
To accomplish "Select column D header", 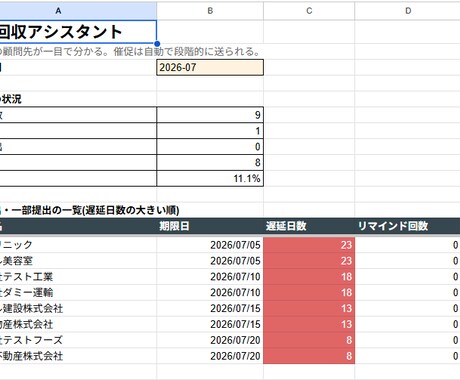I will pyautogui.click(x=408, y=11).
